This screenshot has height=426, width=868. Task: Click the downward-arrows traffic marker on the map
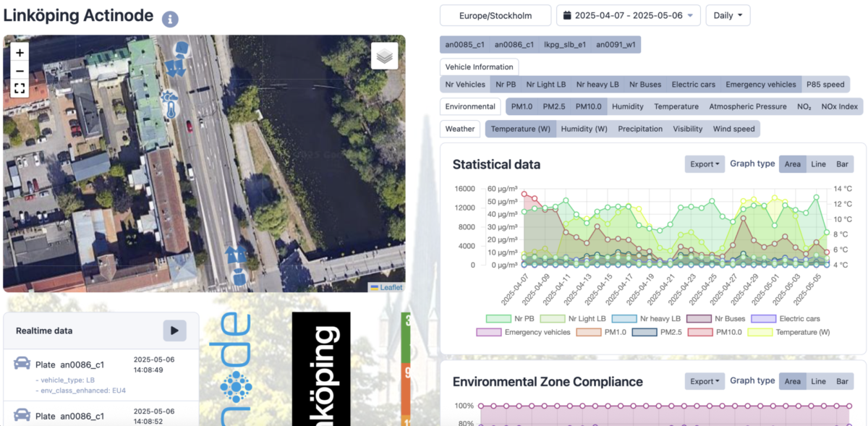(x=176, y=67)
